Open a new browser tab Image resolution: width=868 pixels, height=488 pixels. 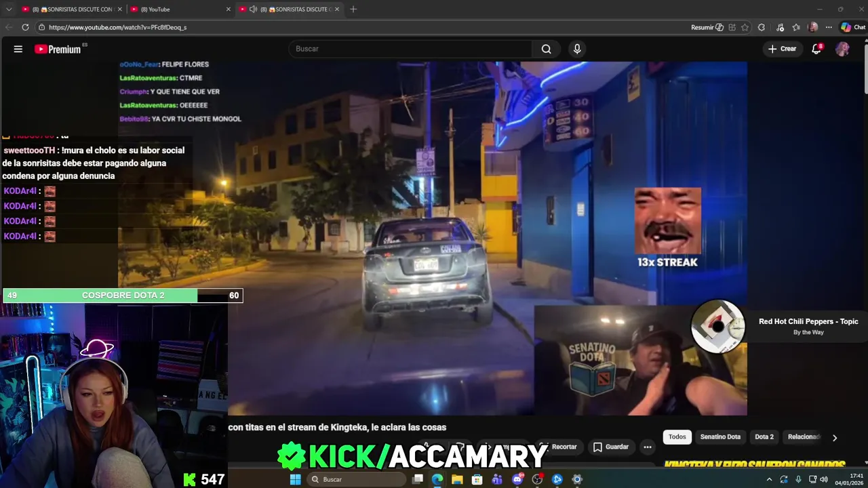tap(353, 9)
